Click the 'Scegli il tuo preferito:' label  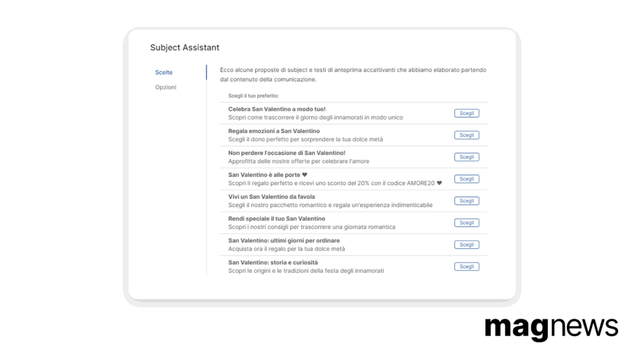coord(253,96)
